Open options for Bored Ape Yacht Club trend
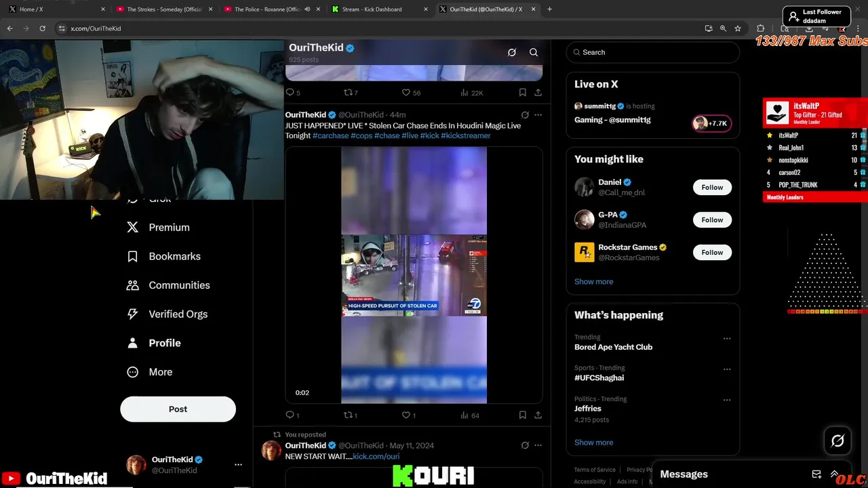The height and width of the screenshot is (488, 868). coord(727,338)
